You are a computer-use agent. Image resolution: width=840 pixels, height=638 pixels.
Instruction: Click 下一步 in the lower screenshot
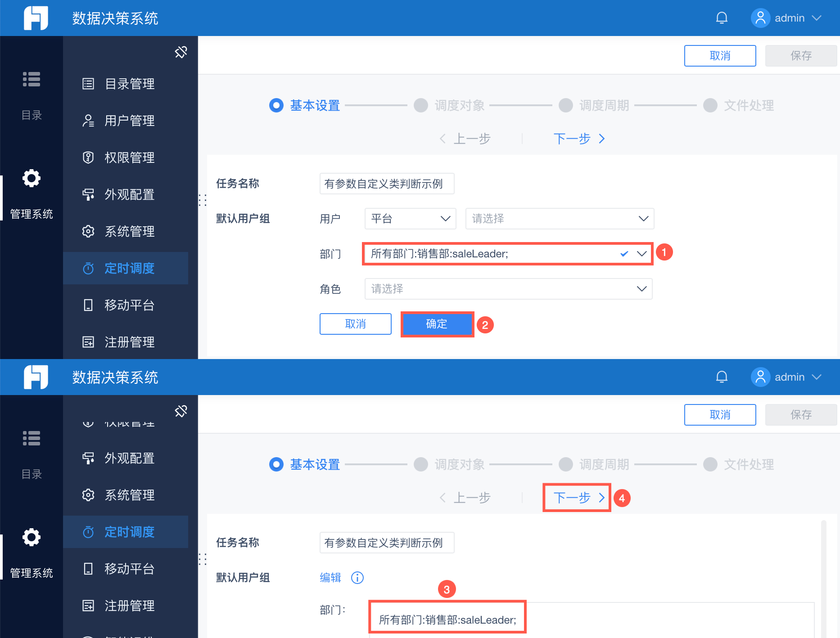pos(578,498)
